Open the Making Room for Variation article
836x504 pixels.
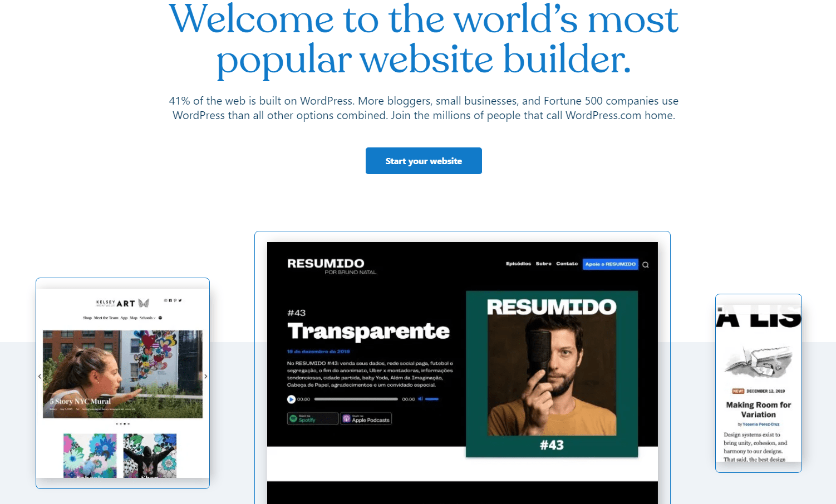tap(759, 409)
